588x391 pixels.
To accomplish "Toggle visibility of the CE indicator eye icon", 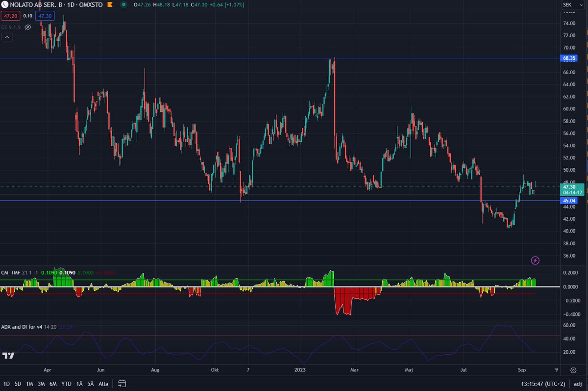I will 28,27.
